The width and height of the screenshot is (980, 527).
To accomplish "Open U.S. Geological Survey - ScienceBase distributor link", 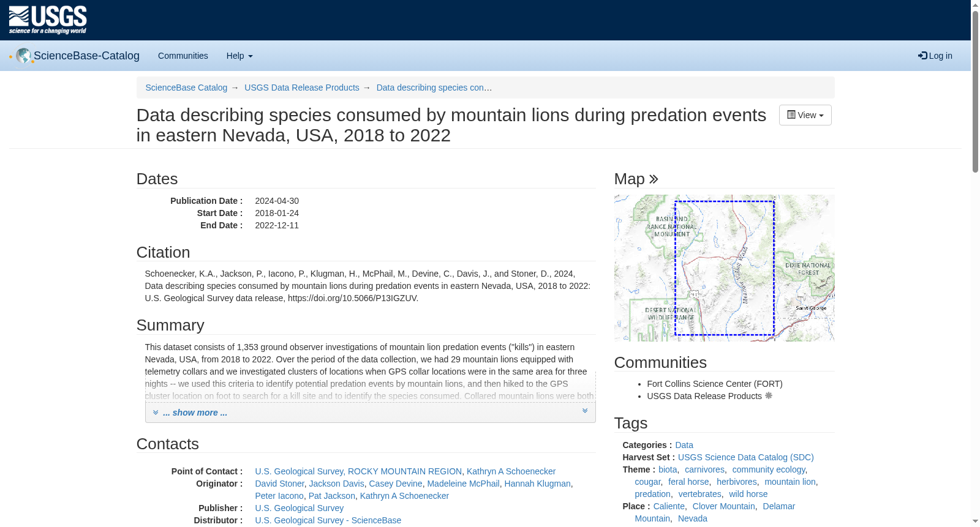I will point(328,520).
